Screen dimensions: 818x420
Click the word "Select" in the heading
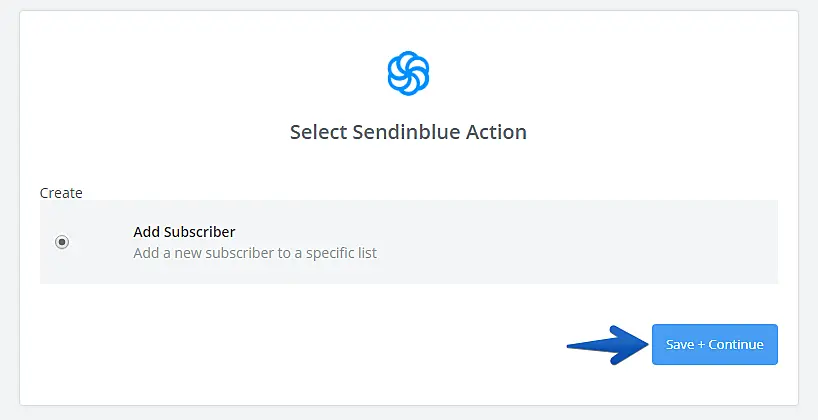click(318, 132)
